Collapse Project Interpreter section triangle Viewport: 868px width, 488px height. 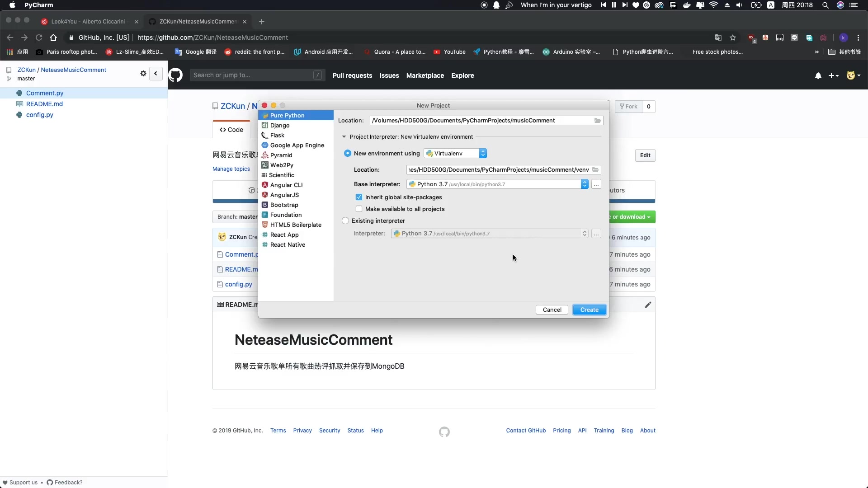pos(344,136)
